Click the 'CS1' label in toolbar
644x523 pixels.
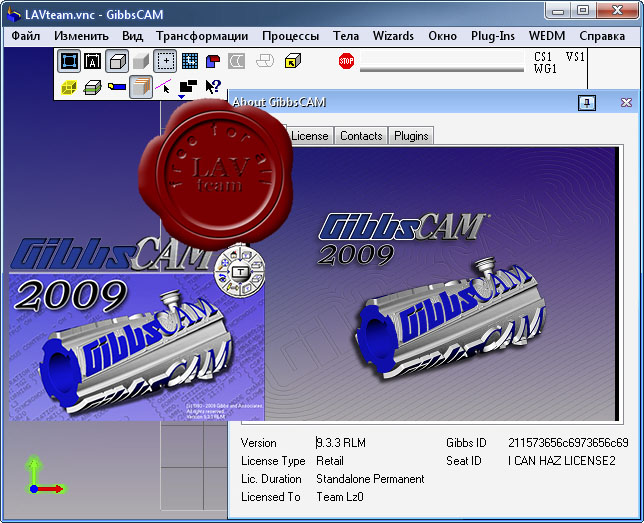pyautogui.click(x=543, y=57)
